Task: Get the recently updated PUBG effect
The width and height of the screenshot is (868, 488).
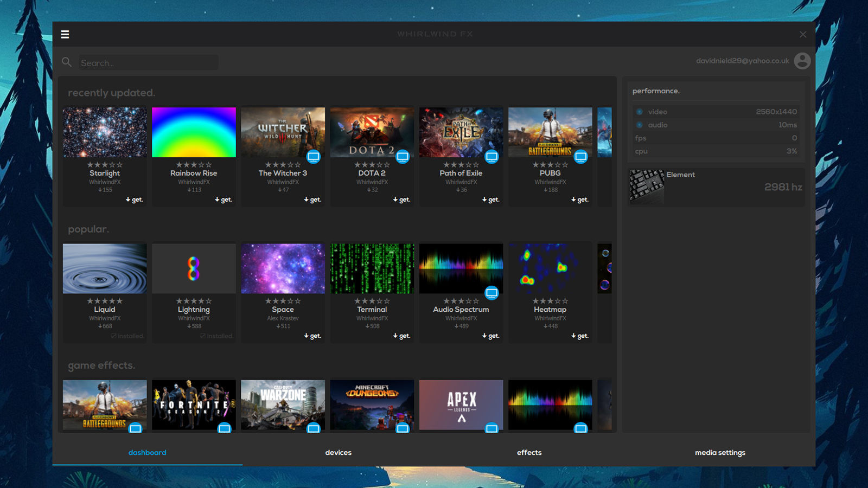Action: tap(579, 200)
